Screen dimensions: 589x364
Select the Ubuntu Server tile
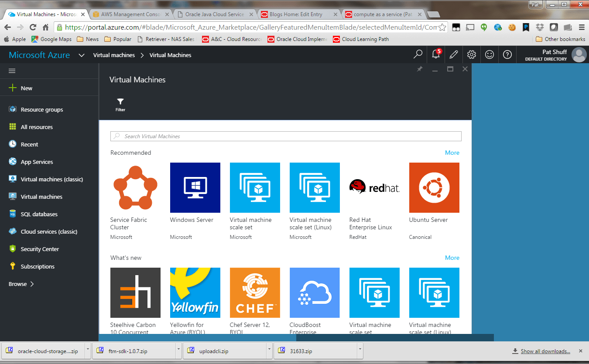(x=434, y=201)
